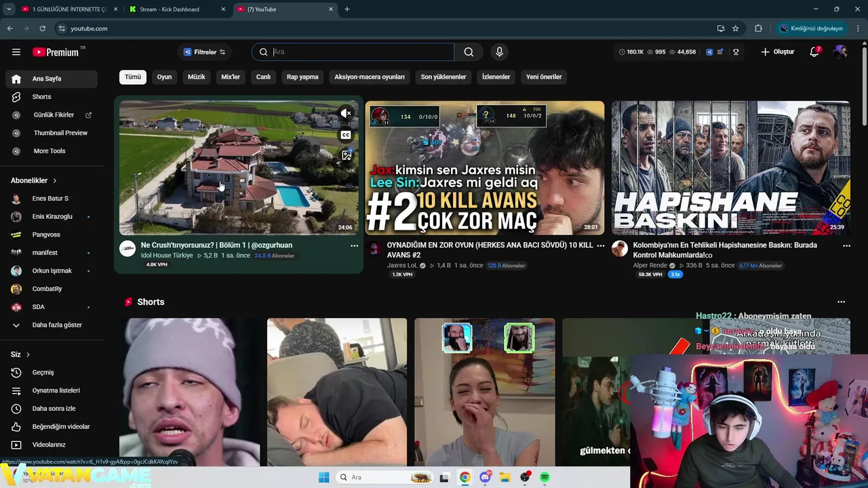Open Spotify from the taskbar
The height and width of the screenshot is (488, 868).
tap(545, 478)
